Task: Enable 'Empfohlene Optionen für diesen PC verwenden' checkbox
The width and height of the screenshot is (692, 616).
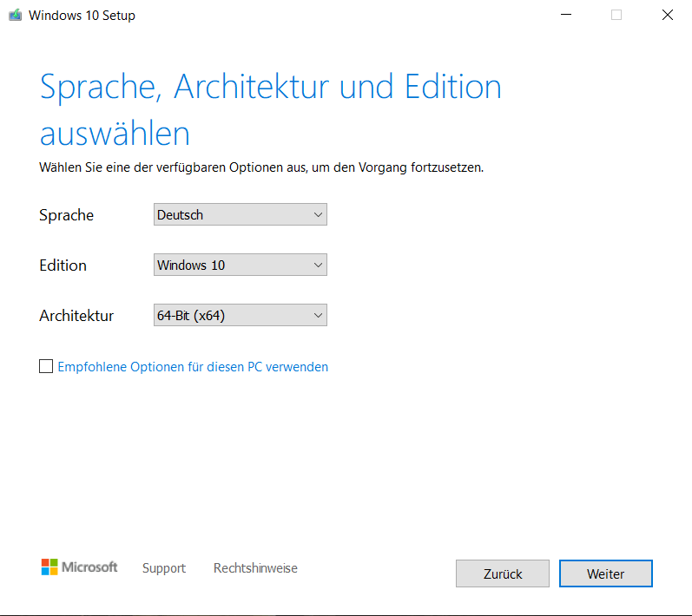Action: coord(46,366)
